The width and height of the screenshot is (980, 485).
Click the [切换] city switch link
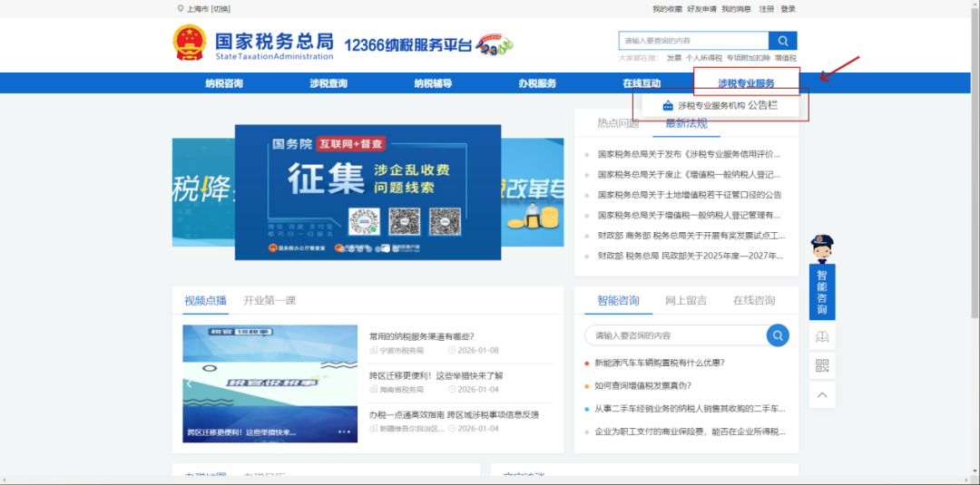click(220, 9)
